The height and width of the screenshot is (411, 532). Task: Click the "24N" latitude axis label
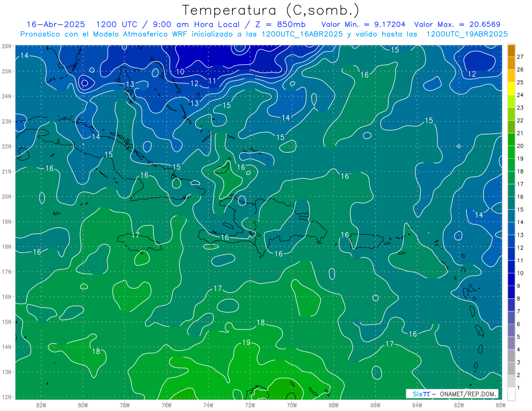point(6,96)
